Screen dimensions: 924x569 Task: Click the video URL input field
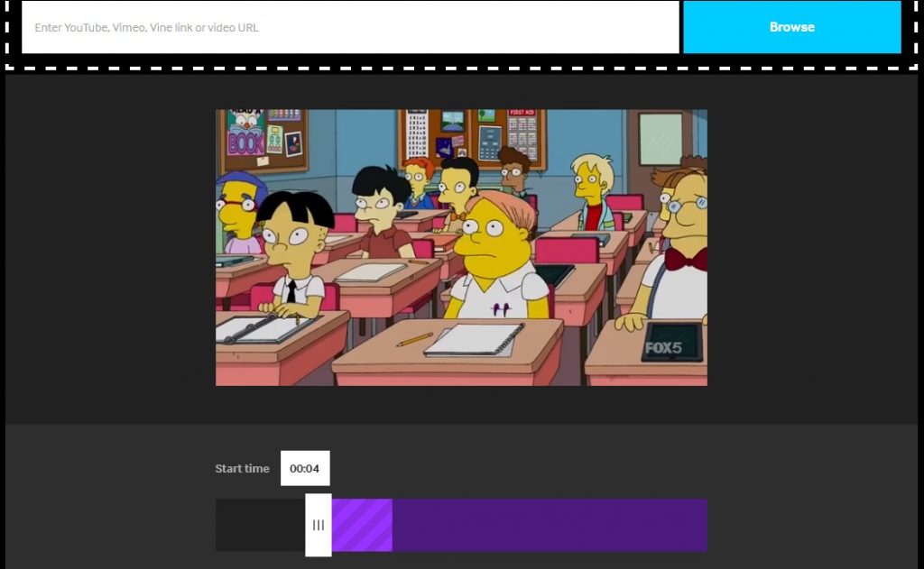(350, 27)
